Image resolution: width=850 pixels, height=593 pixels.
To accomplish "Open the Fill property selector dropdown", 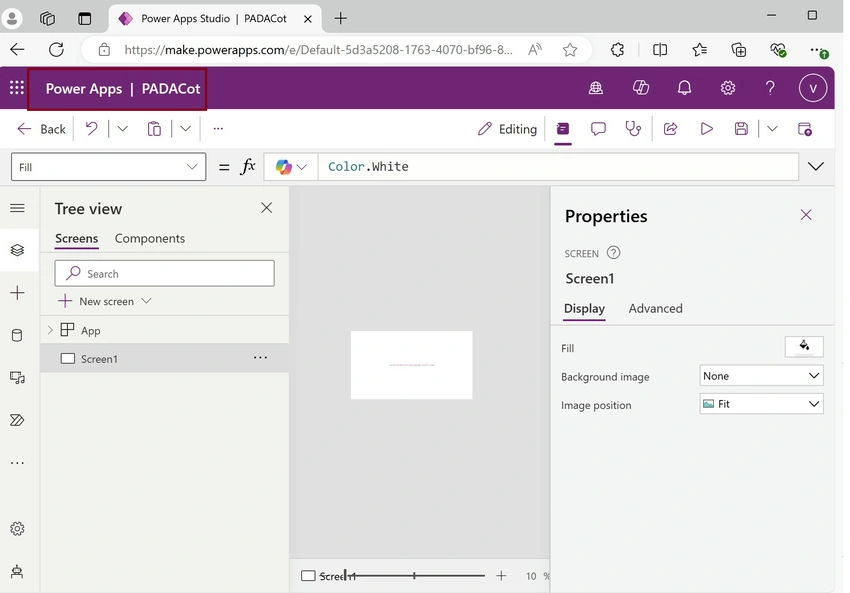I will click(x=108, y=166).
